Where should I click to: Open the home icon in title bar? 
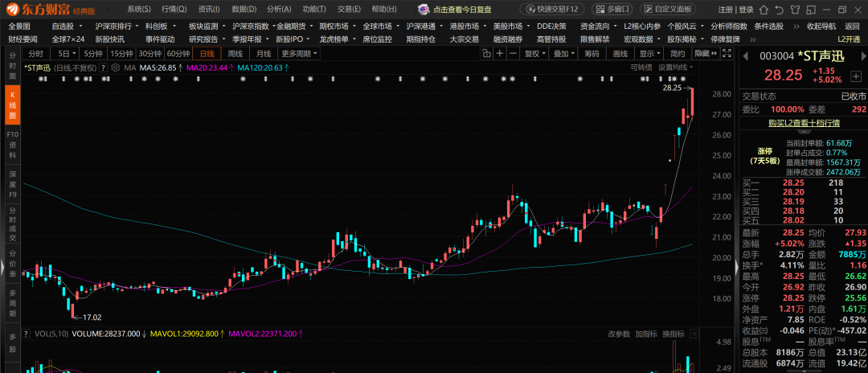click(x=764, y=10)
